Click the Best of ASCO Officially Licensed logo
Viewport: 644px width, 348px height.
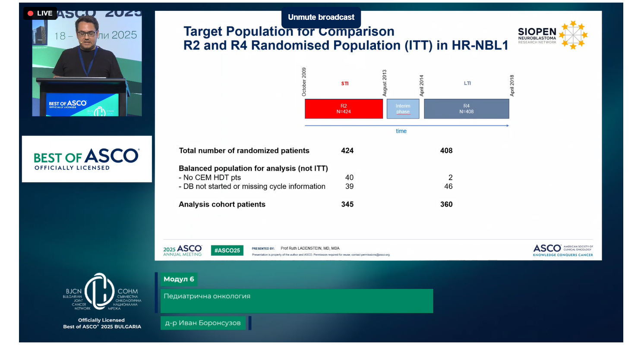pos(86,159)
